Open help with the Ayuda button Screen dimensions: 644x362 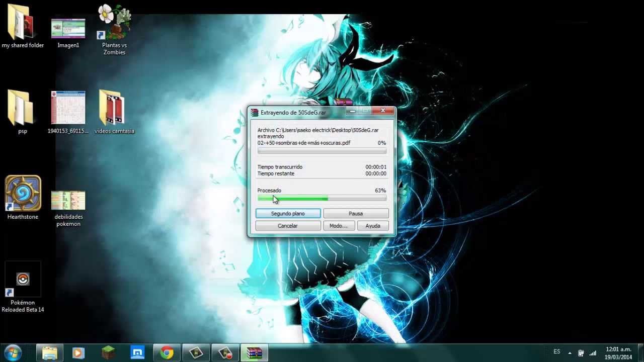373,226
